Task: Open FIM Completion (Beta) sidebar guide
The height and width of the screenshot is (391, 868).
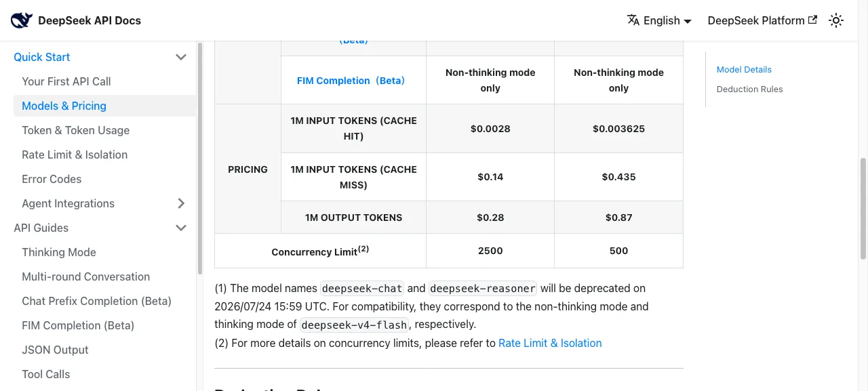Action: point(78,325)
